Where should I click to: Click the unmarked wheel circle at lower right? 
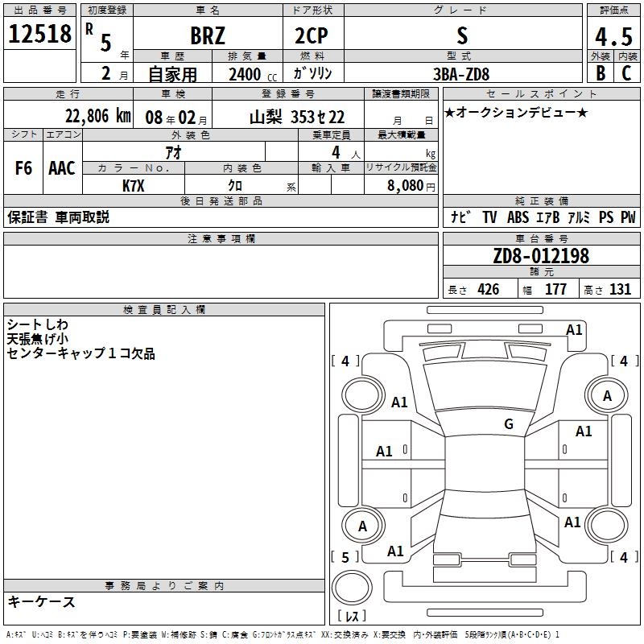click(x=607, y=526)
